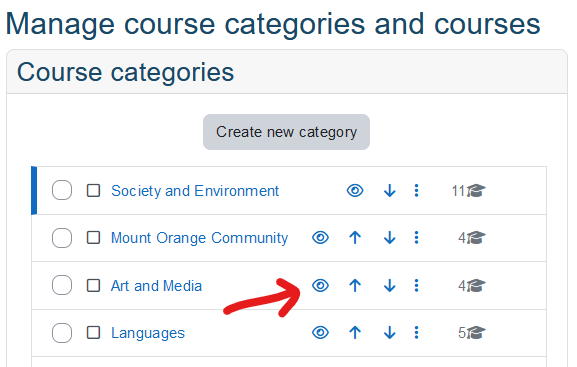Image resolution: width=577 pixels, height=367 pixels.
Task: Move Society and Environment category down
Action: 389,191
